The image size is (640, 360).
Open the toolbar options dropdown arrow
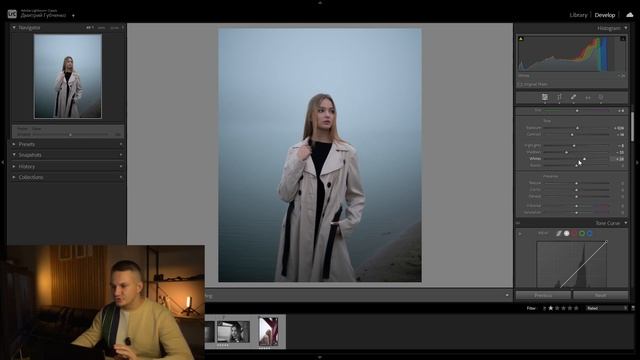click(x=507, y=295)
